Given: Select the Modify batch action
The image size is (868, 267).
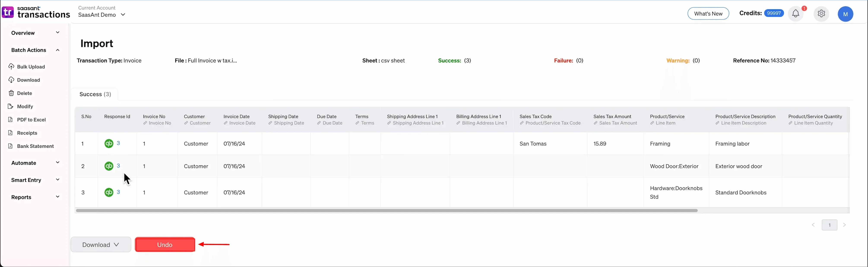Looking at the screenshot, I should tap(25, 106).
